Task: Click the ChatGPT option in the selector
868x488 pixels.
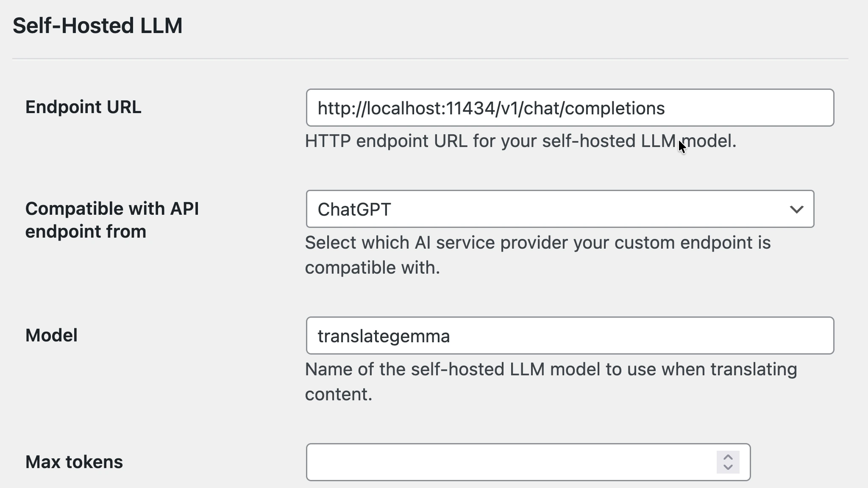Action: pos(355,209)
